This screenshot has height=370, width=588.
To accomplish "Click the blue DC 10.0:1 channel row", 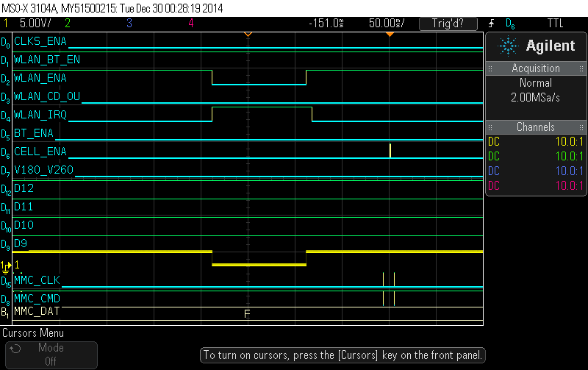I will click(536, 171).
